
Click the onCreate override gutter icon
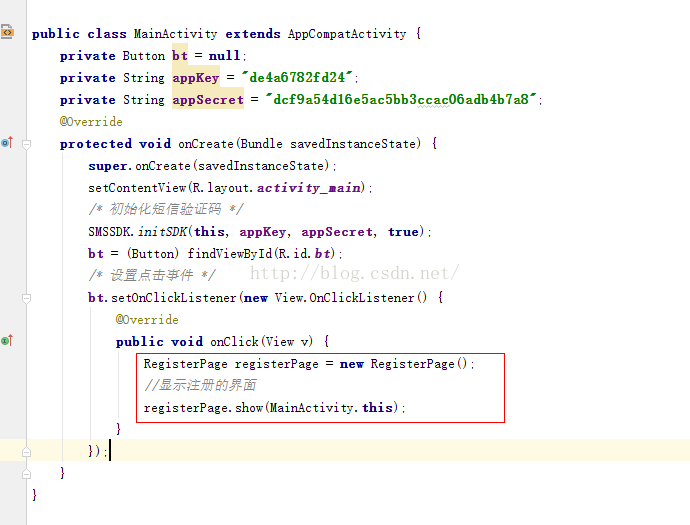coord(7,142)
